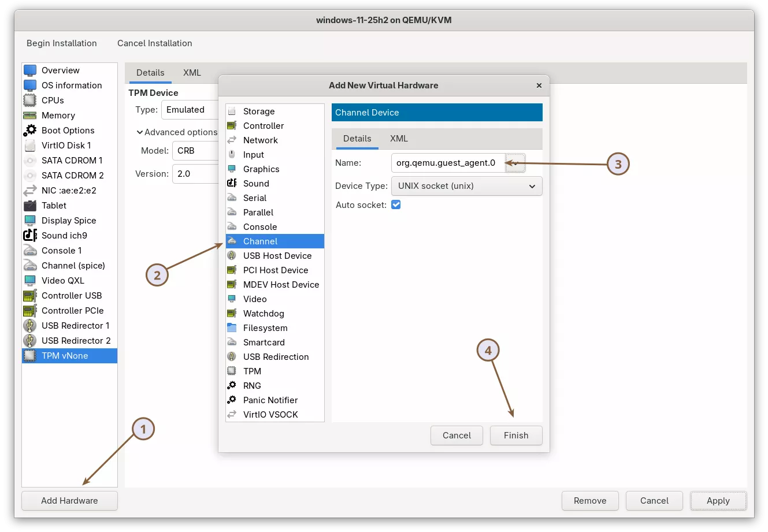Collapse the Advanced options section
Screen dimensions: 768x532
(x=139, y=132)
